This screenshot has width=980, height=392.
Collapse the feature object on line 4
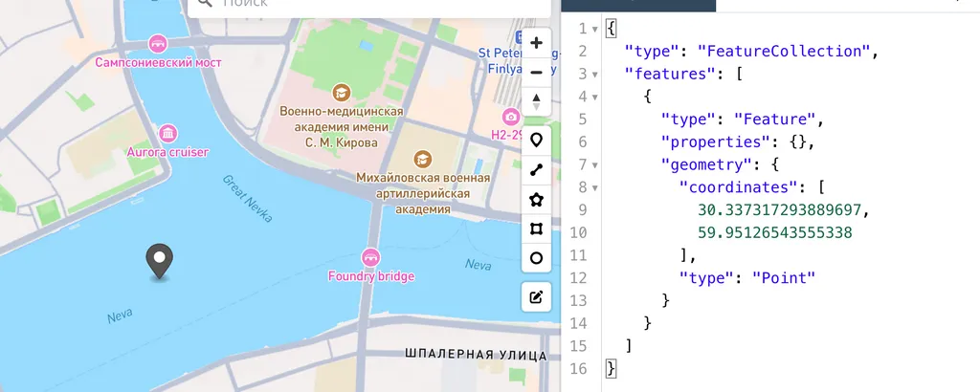595,97
